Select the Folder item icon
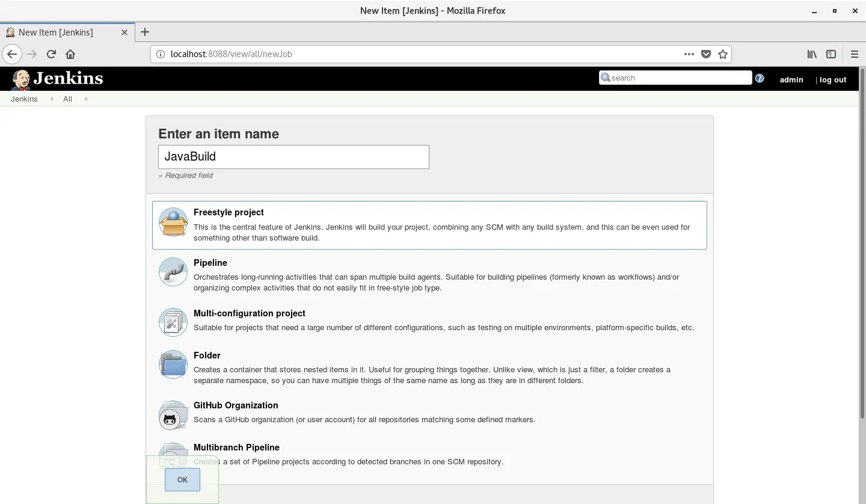866x504 pixels. pyautogui.click(x=173, y=364)
